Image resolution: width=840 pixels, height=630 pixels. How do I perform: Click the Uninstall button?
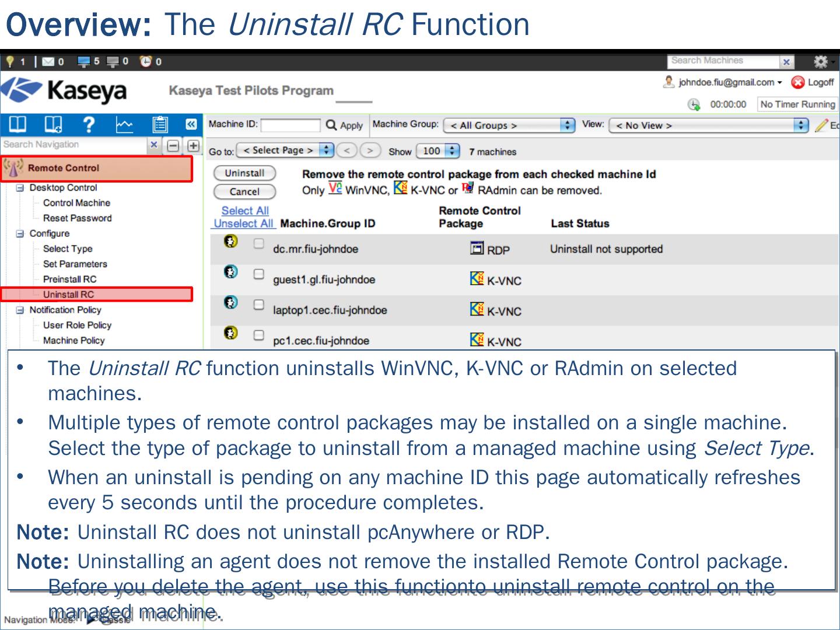pyautogui.click(x=244, y=173)
